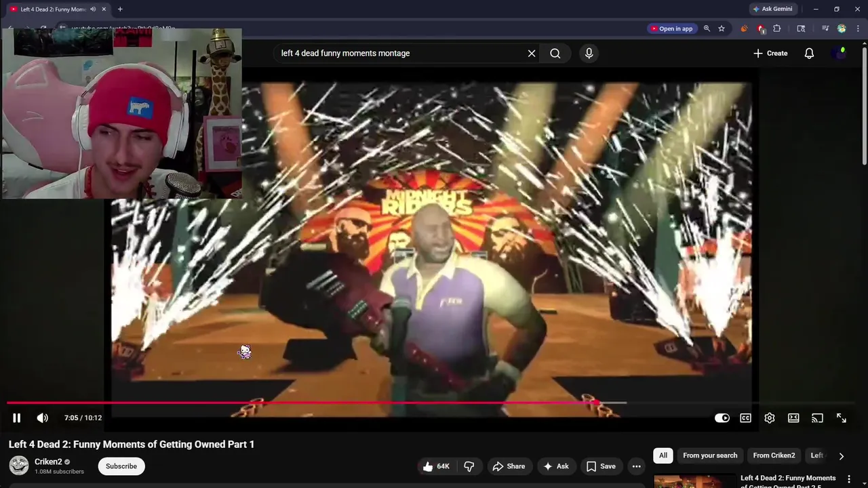The image size is (868, 488).
Task: Cast video to a TV
Action: click(817, 418)
